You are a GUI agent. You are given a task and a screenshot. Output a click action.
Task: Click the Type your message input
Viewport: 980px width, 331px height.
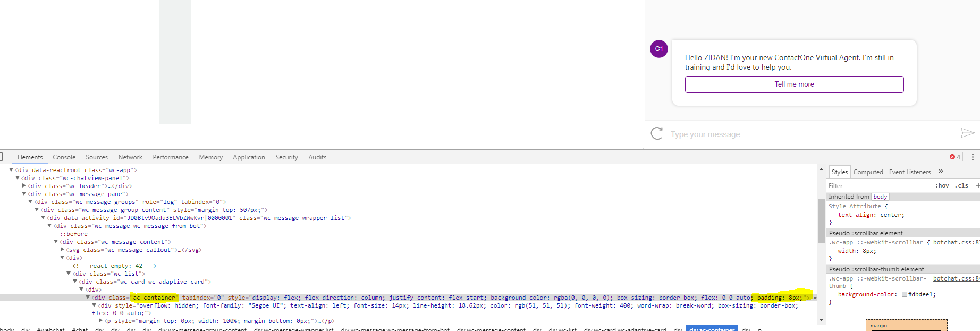(812, 134)
